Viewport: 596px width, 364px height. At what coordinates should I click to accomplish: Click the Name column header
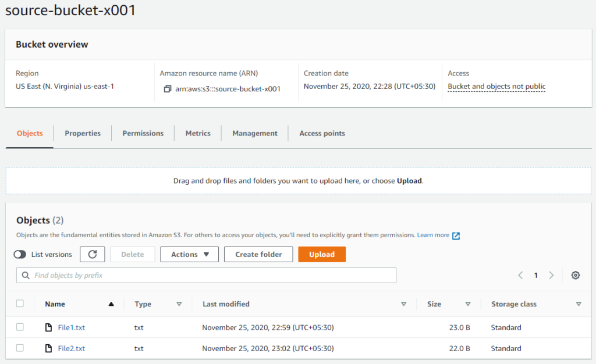pos(55,304)
